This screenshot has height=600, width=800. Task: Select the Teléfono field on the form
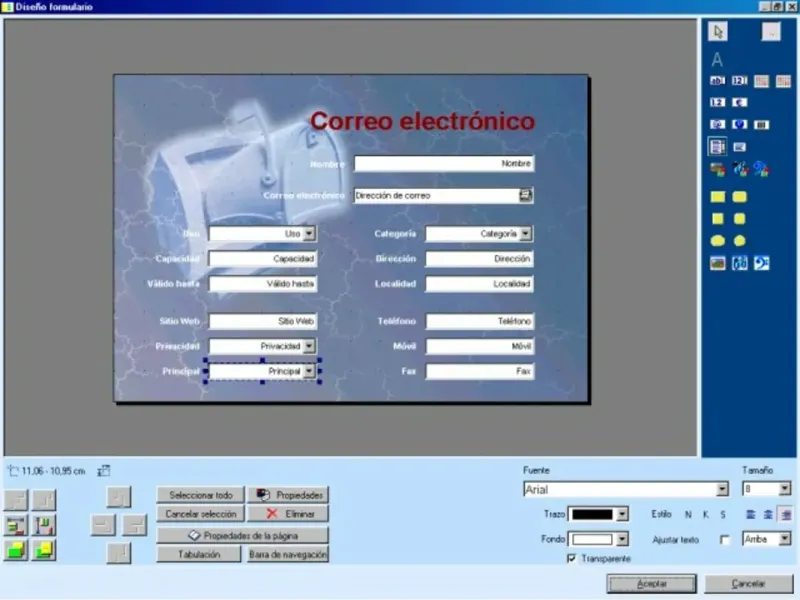pyautogui.click(x=480, y=321)
